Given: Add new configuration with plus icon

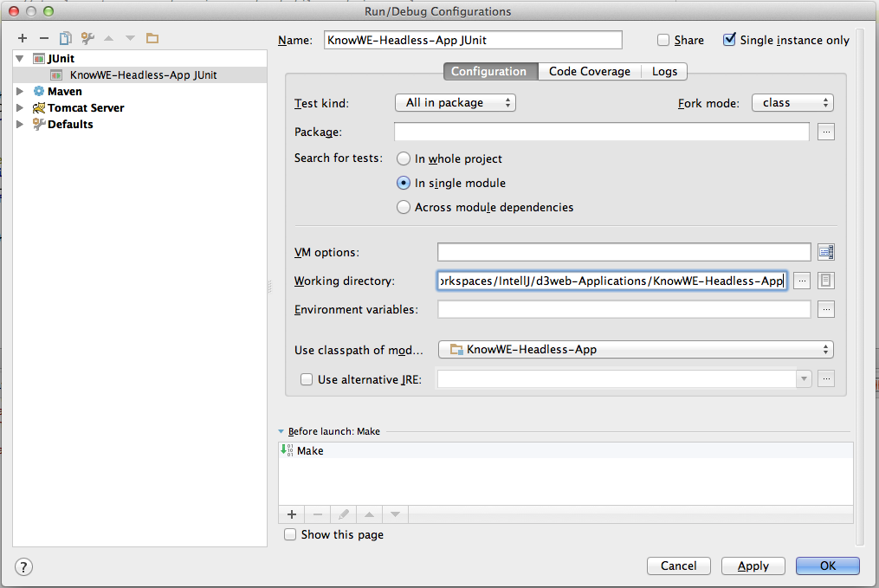Looking at the screenshot, I should pyautogui.click(x=23, y=38).
